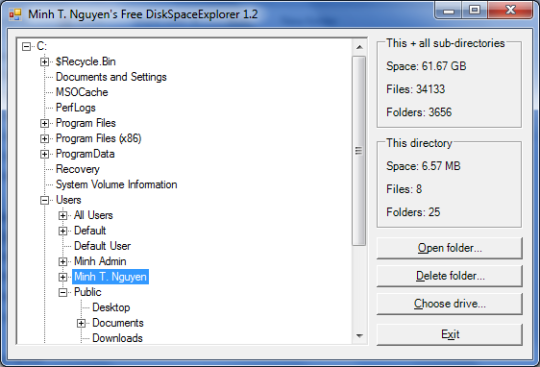Image resolution: width=540 pixels, height=367 pixels.
Task: Expand the Program Files folder node
Action: tap(44, 123)
